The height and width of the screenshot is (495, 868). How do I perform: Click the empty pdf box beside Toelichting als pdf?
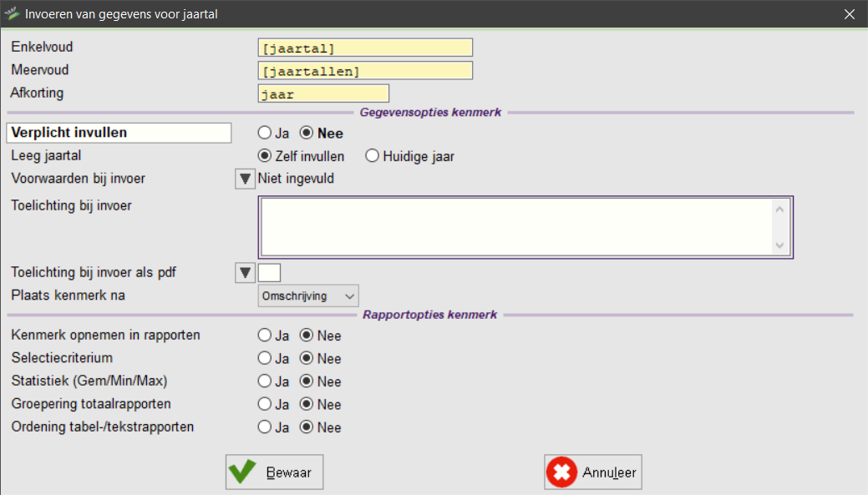[270, 272]
